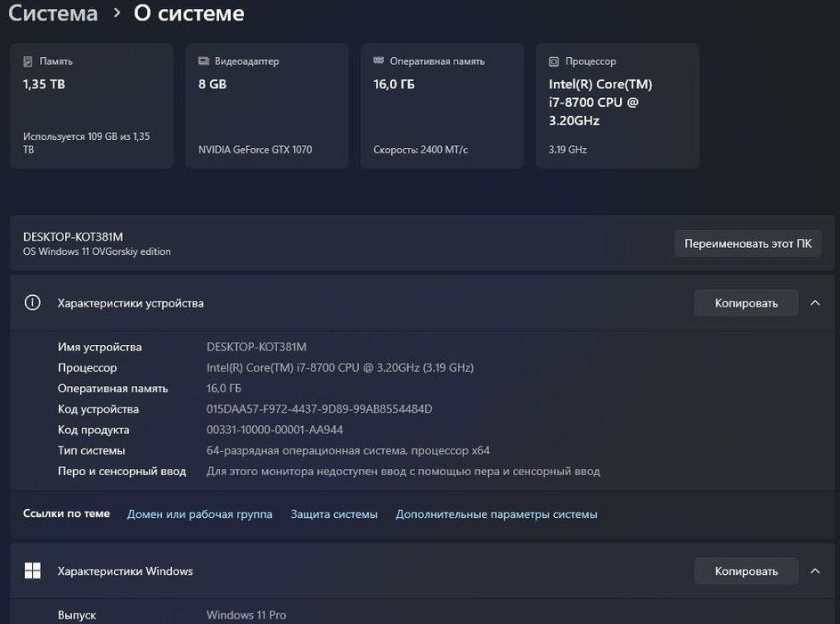Click the video adapter icon beside Видеоадаптер
840x624 pixels.
coord(204,62)
